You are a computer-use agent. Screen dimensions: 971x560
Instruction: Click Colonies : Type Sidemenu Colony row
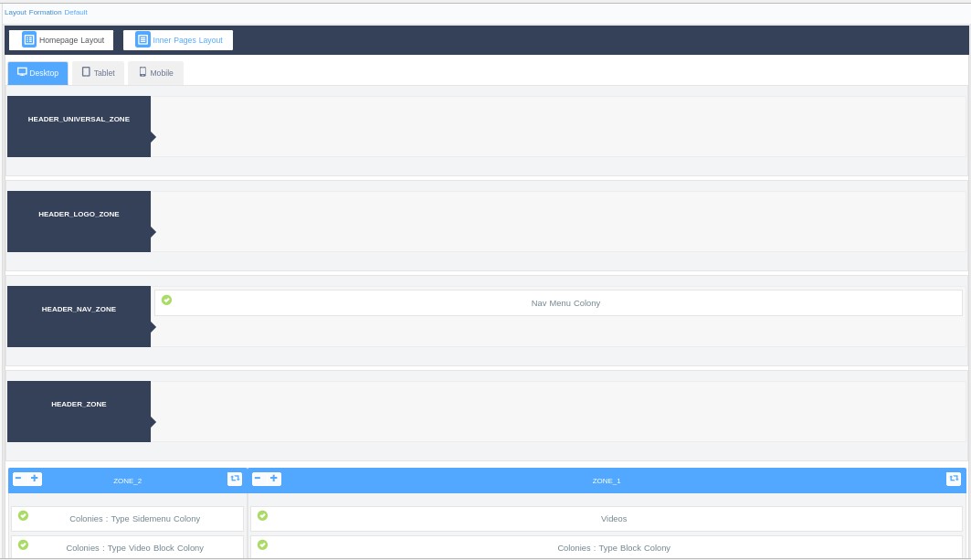(x=128, y=519)
